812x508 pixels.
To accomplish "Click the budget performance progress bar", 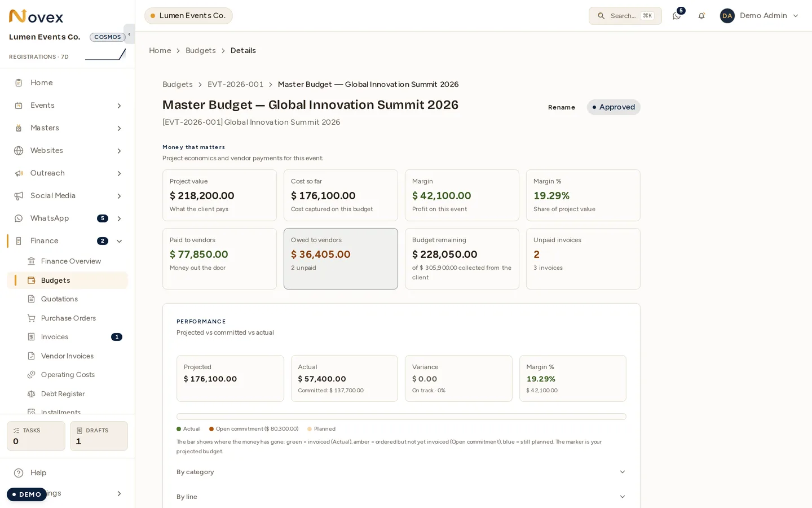I will (x=401, y=417).
